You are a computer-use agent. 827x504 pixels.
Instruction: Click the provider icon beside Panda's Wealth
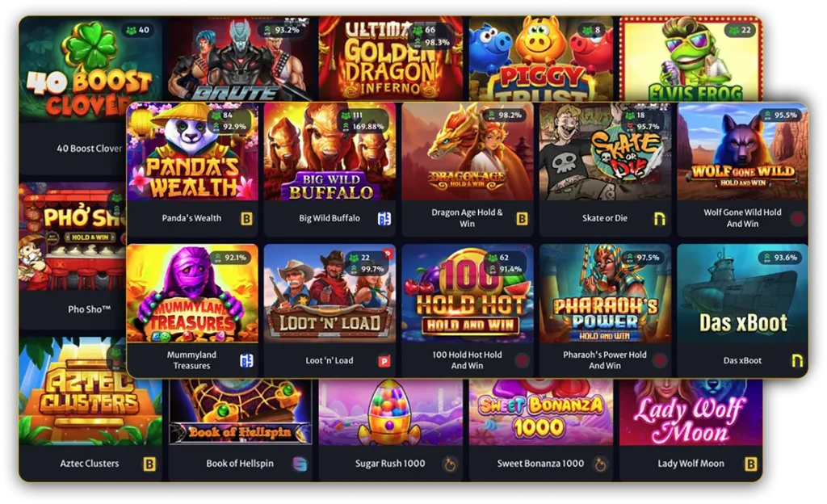click(x=246, y=218)
